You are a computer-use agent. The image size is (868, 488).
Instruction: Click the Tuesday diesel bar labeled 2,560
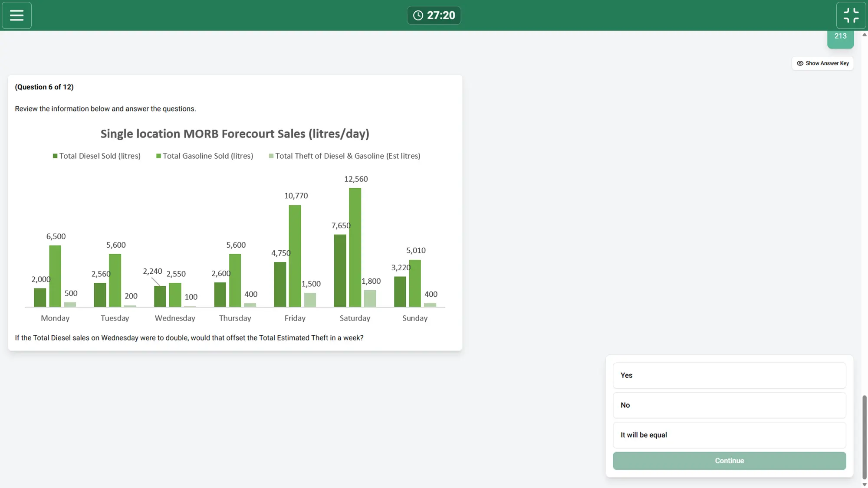[100, 295]
